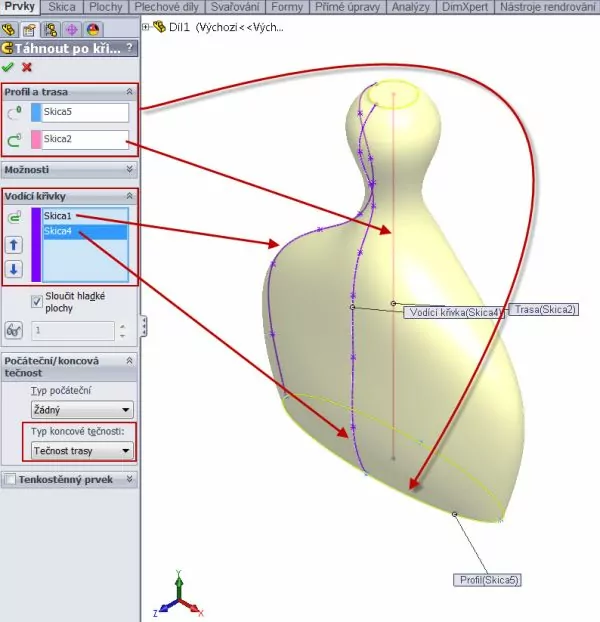Image resolution: width=600 pixels, height=622 pixels.
Task: Open the DimXpertManager crosshair tab icon
Action: tap(72, 30)
